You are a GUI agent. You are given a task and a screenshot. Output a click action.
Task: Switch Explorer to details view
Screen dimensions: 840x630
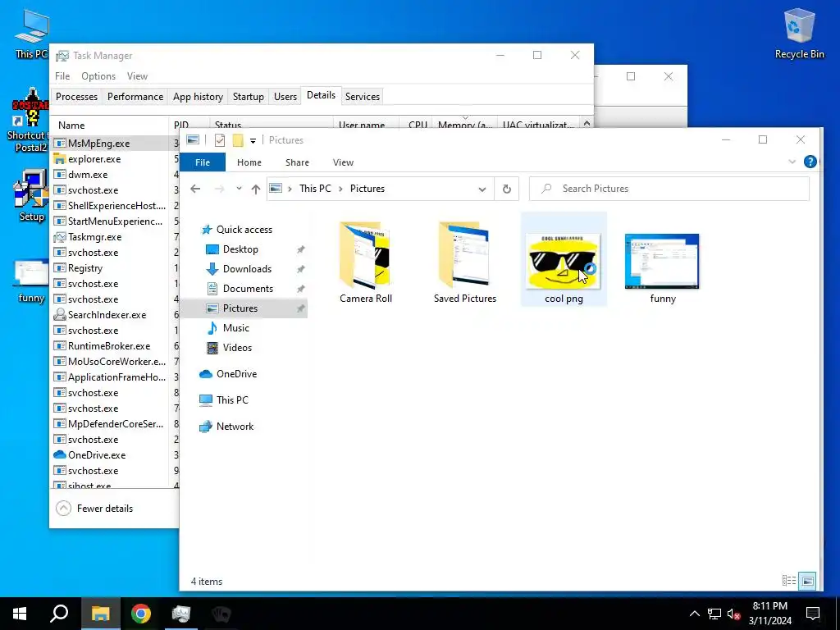point(788,581)
